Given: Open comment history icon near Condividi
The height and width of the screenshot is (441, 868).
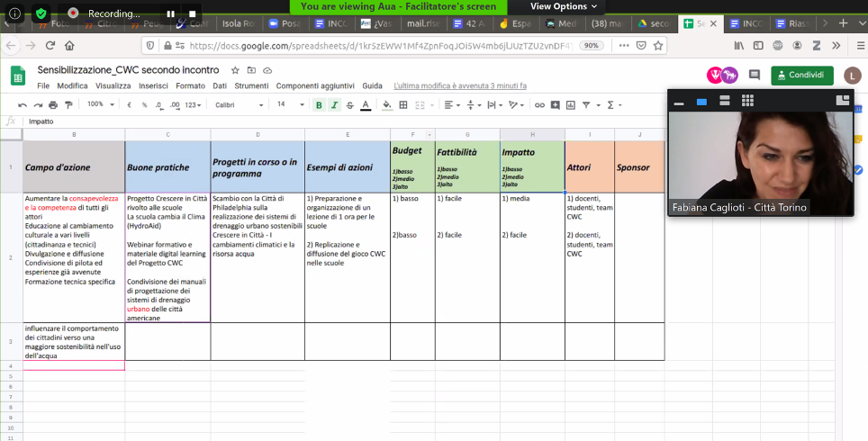Looking at the screenshot, I should (x=754, y=75).
